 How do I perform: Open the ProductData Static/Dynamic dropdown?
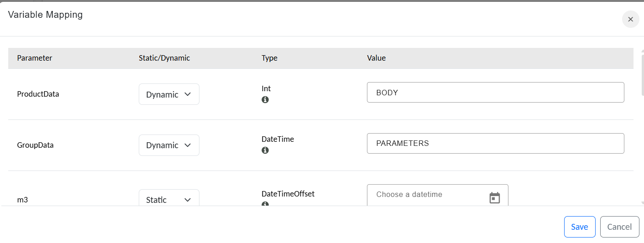[x=169, y=94]
